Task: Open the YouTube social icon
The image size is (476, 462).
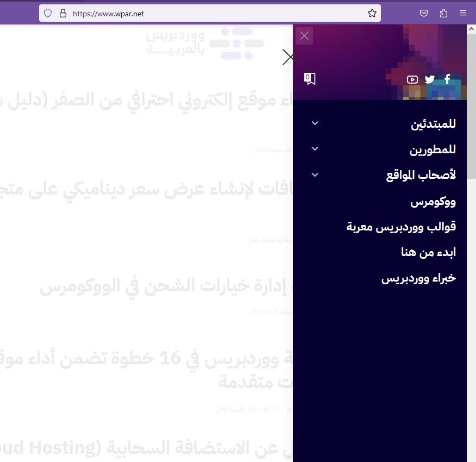Action: pos(412,79)
